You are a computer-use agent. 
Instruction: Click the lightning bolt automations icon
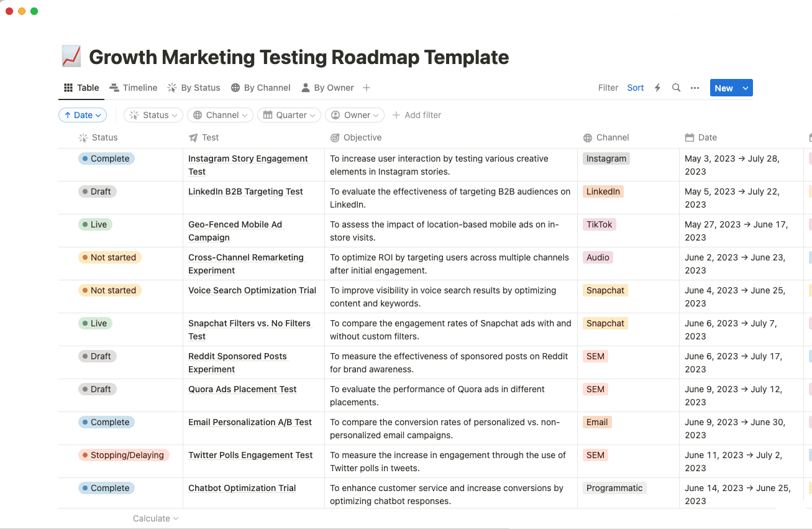click(x=657, y=88)
